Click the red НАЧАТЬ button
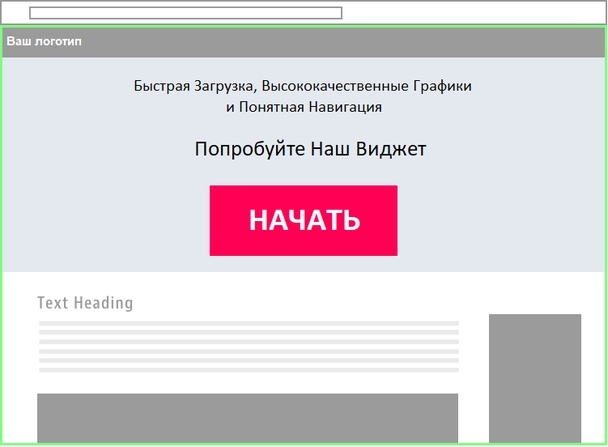This screenshot has height=447, width=608. (x=303, y=220)
